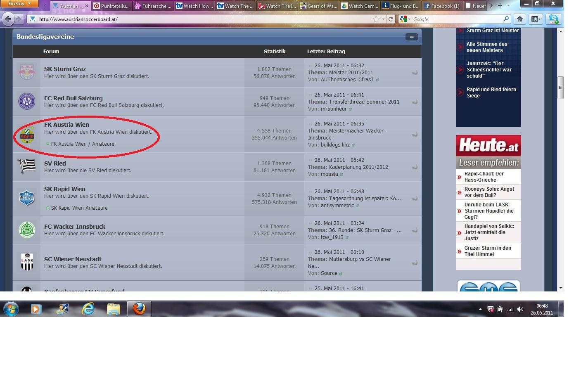Click the Google search input field
The width and height of the screenshot is (588, 374).
[456, 19]
